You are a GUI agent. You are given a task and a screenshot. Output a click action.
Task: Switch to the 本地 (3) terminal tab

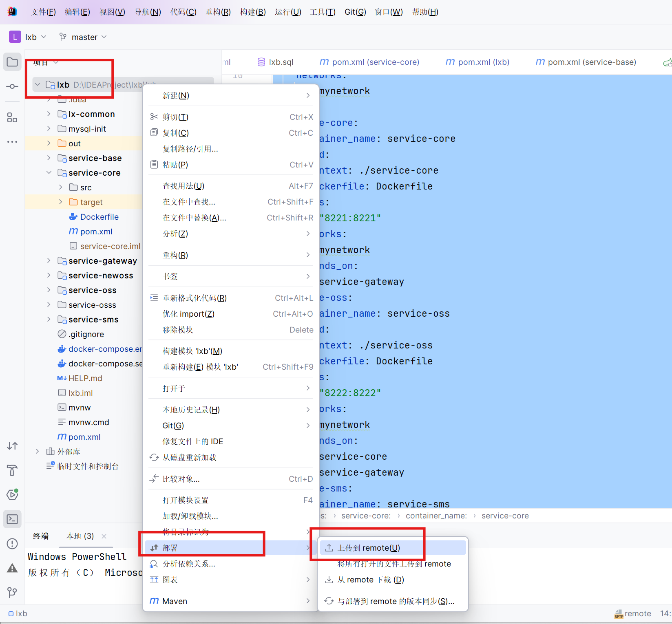point(80,536)
